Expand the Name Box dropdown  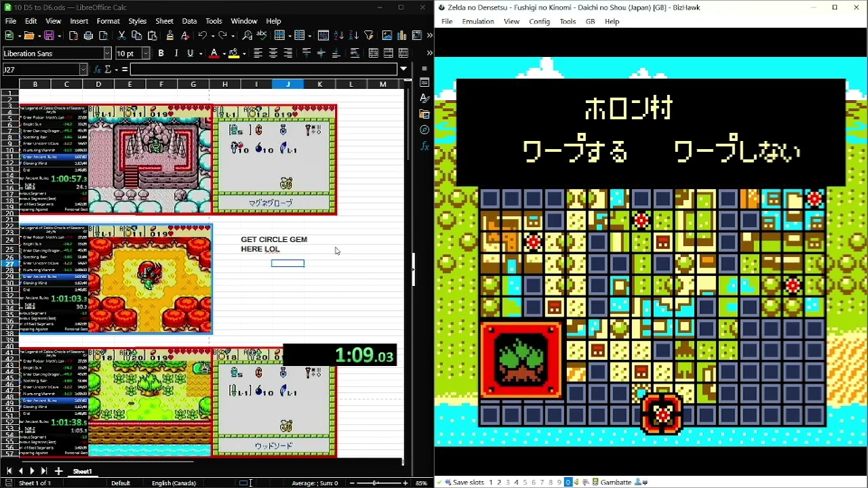coord(83,69)
